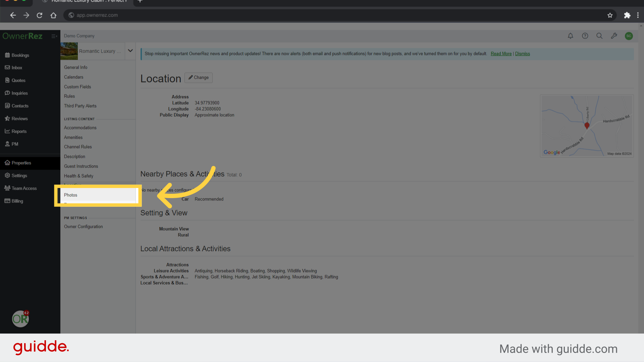This screenshot has height=362, width=644.
Task: Open the search magnifier icon
Action: (x=599, y=36)
